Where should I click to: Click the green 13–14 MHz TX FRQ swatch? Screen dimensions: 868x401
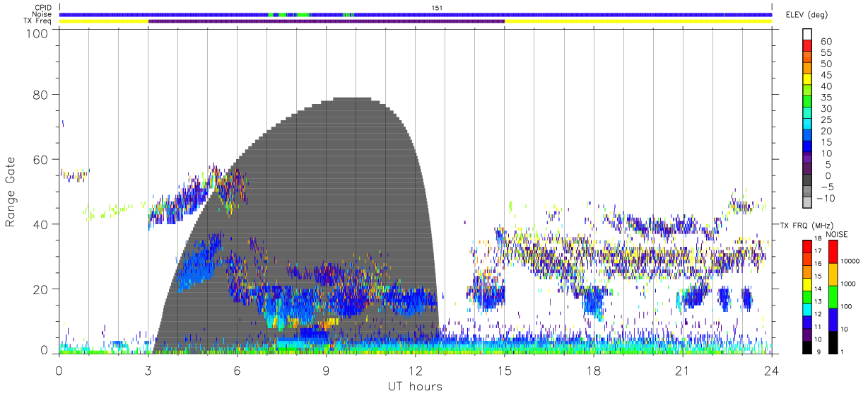coord(807,297)
